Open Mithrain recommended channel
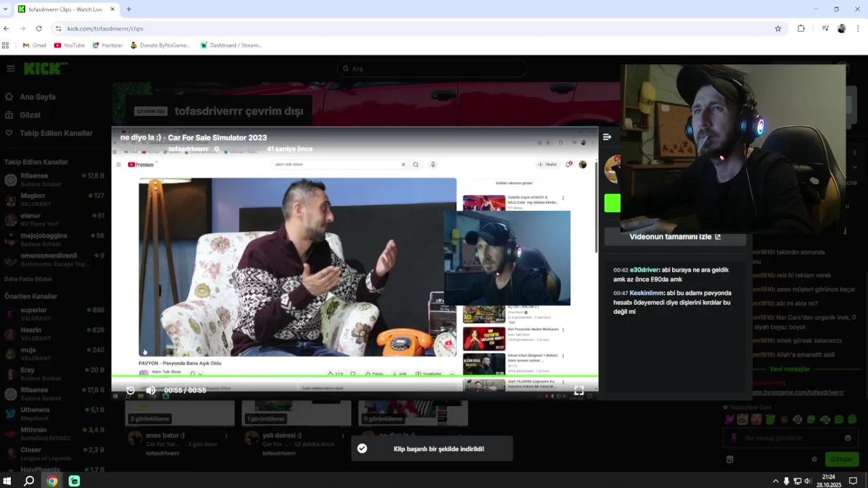The image size is (868, 488). click(54, 434)
